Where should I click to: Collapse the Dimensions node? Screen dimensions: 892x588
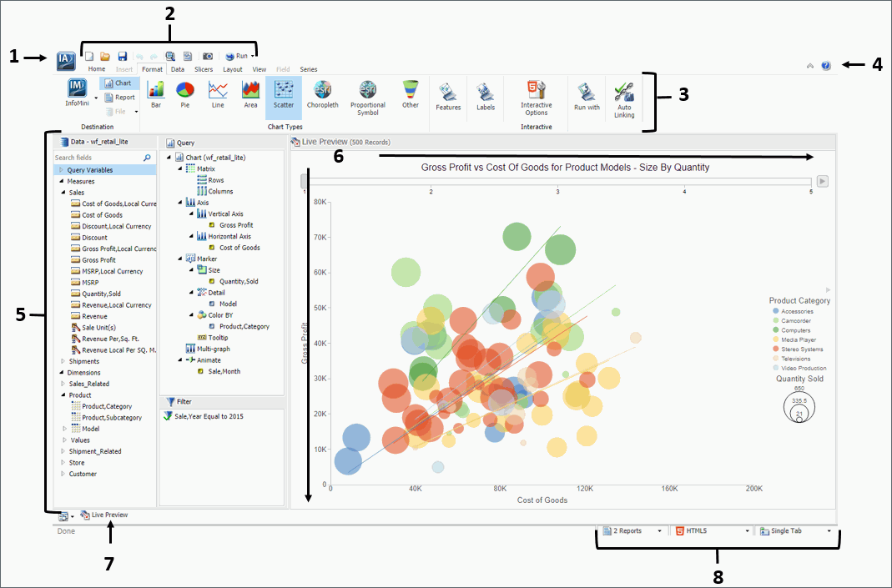point(62,373)
